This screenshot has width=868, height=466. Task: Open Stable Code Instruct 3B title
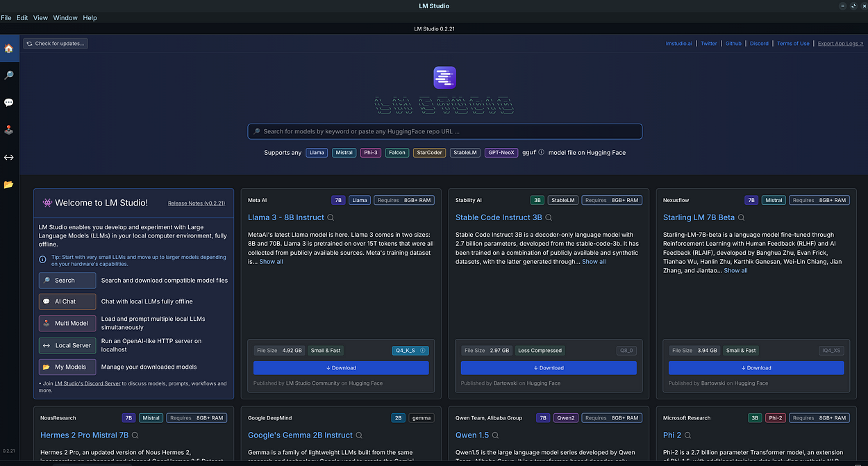tap(499, 217)
